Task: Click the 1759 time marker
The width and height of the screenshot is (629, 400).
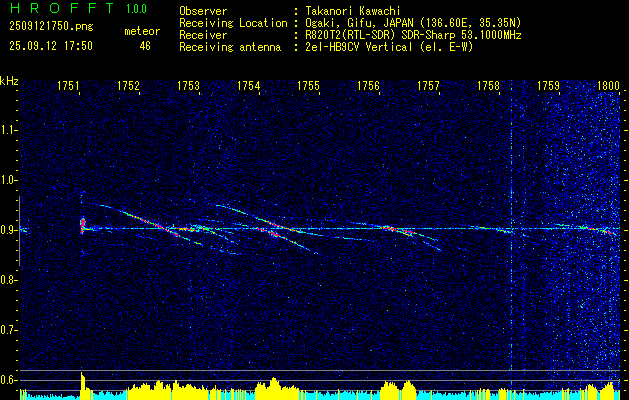Action: click(x=548, y=85)
